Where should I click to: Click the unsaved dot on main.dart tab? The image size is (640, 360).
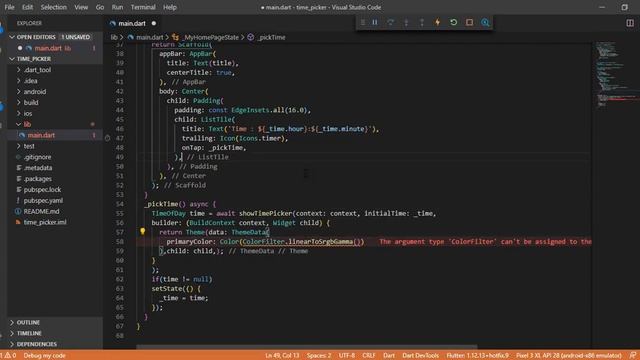coord(154,23)
